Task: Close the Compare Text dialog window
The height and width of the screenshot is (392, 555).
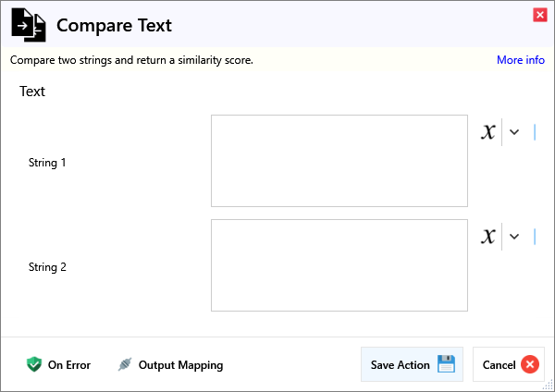Action: pos(539,14)
